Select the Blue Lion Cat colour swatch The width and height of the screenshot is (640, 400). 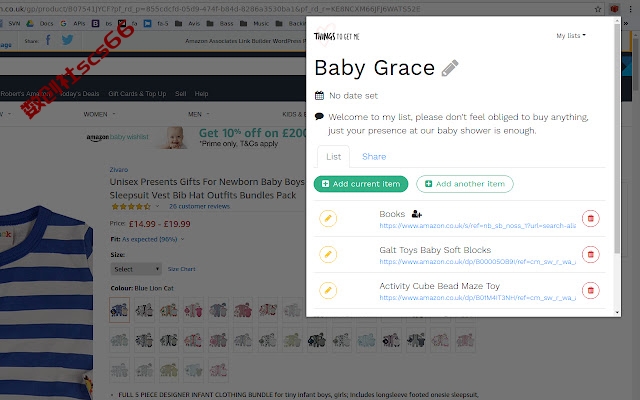(x=119, y=310)
